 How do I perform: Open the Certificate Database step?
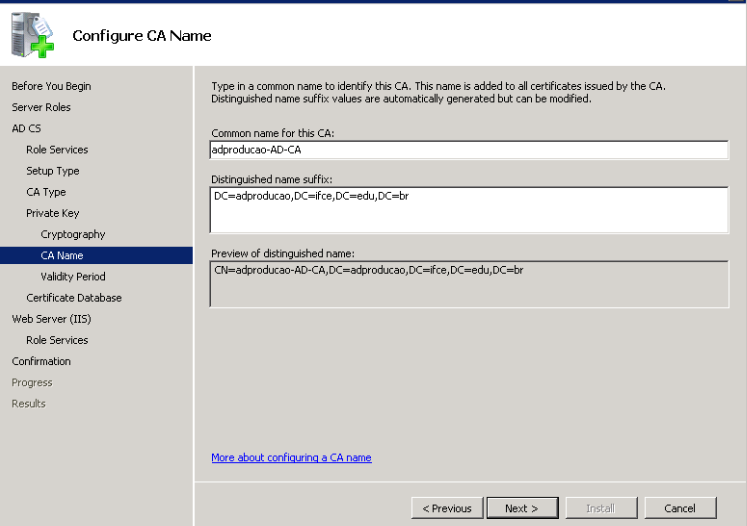pos(74,298)
